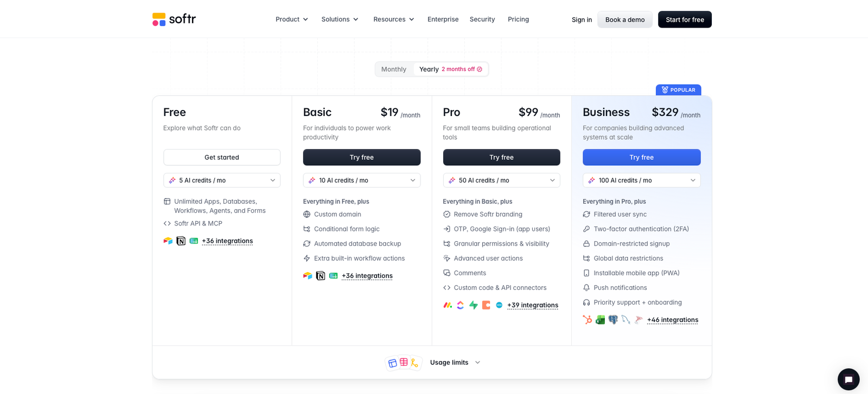868x394 pixels.
Task: Click Get started on Free plan
Action: click(222, 157)
